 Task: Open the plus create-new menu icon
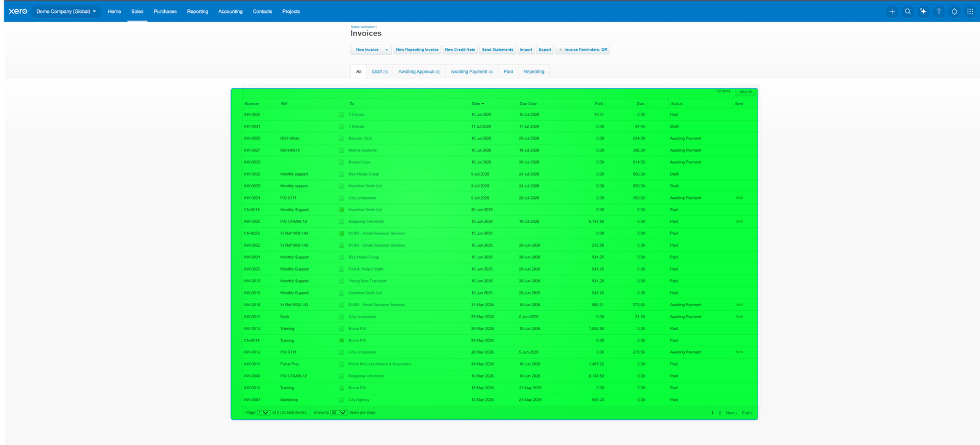click(x=892, y=11)
